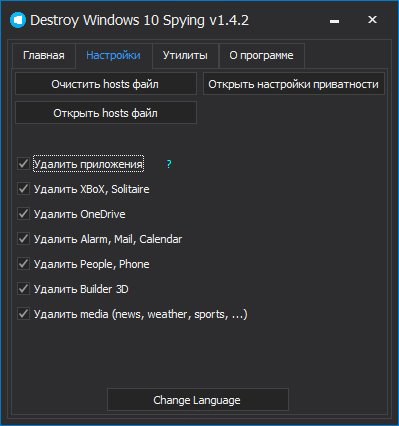Open the Утилиты tab

tap(185, 55)
